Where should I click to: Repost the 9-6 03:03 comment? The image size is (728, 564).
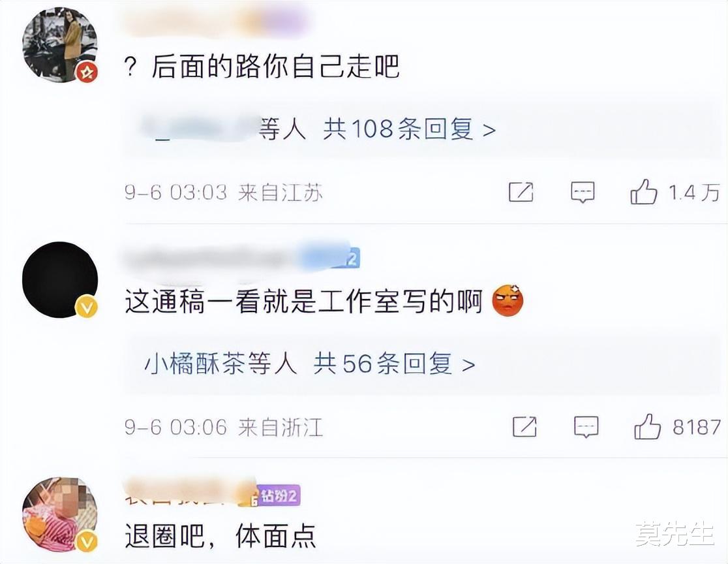[x=521, y=192]
